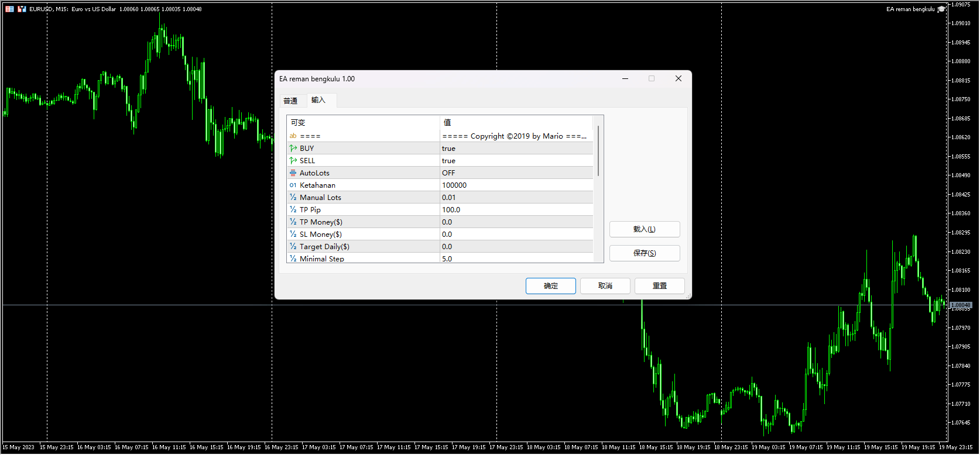Screen dimensions: 980x455
Task: Switch to the 普通 tab
Action: click(x=290, y=101)
